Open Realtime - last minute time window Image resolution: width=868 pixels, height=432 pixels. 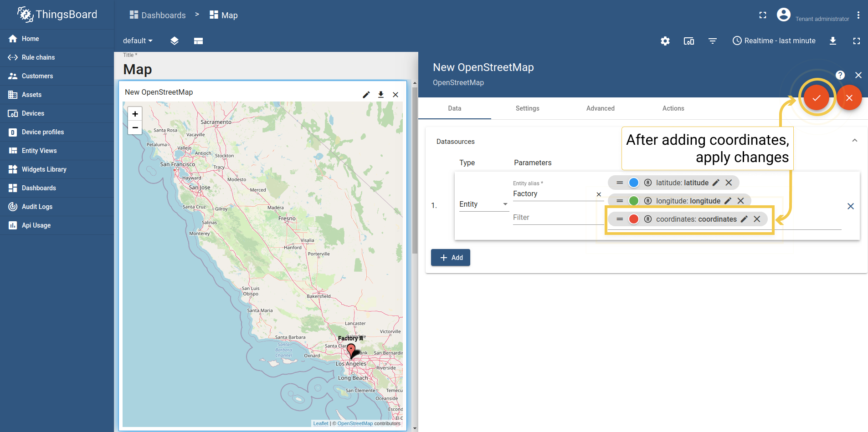774,41
